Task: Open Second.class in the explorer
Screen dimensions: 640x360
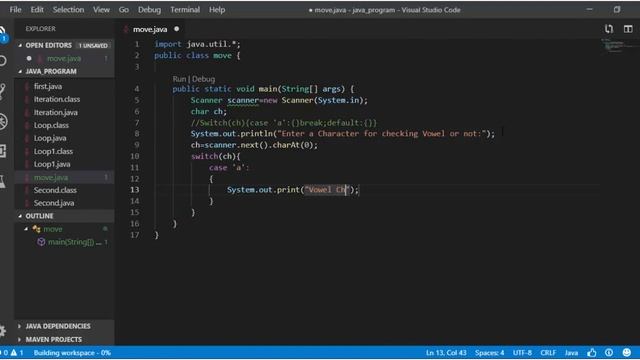Action: tap(55, 190)
